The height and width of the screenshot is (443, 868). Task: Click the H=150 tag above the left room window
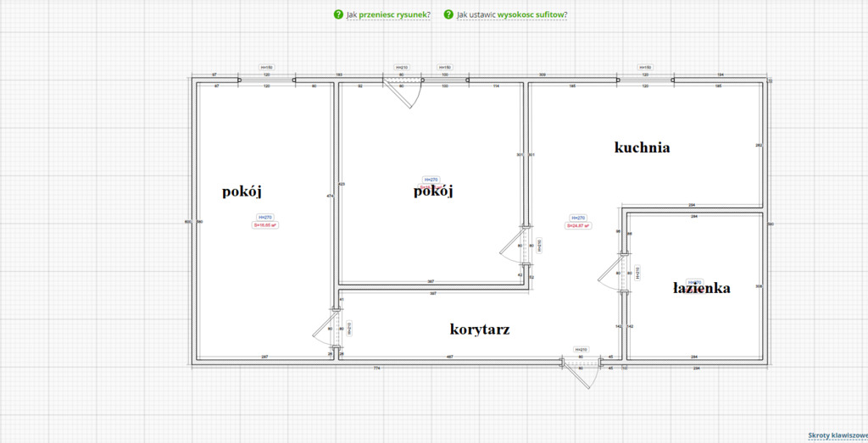[266, 67]
